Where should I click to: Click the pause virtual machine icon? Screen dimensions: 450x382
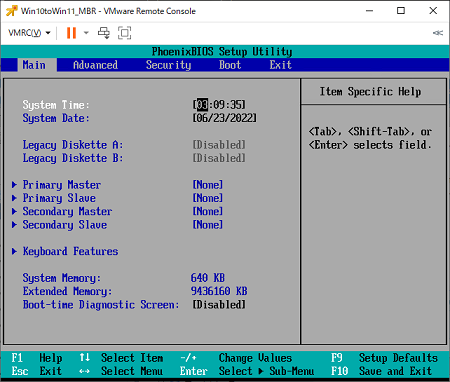tap(71, 33)
